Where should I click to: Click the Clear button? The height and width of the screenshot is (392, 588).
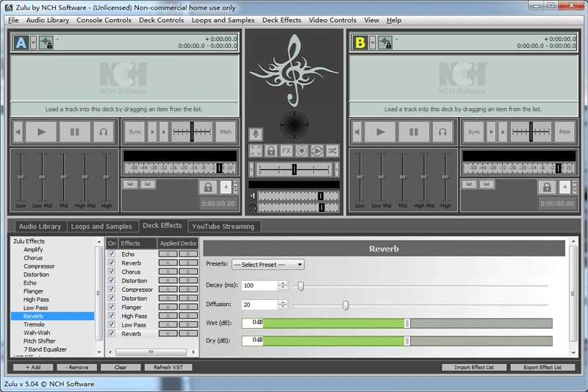click(121, 367)
